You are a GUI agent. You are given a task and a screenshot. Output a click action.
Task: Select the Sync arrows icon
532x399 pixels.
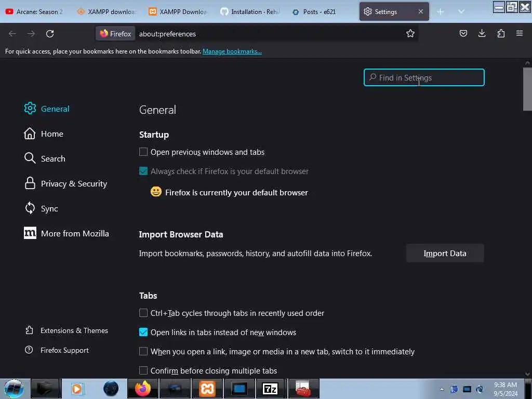click(30, 208)
